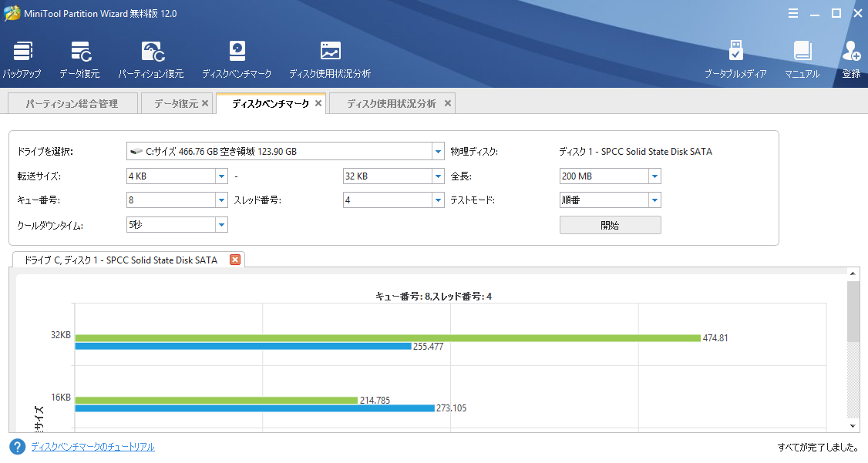Expand the ドライブを選択 drive dropdown
Screen dimensions: 868x463
point(438,151)
